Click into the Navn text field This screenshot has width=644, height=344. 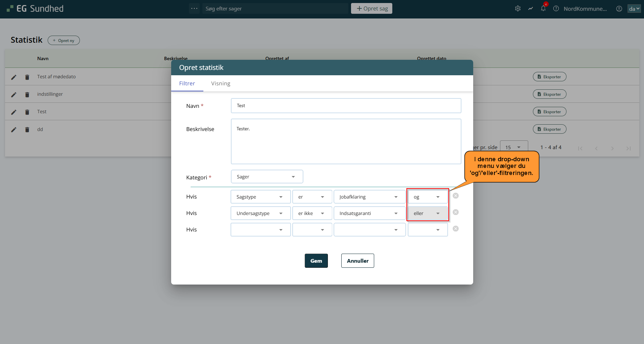coord(346,106)
